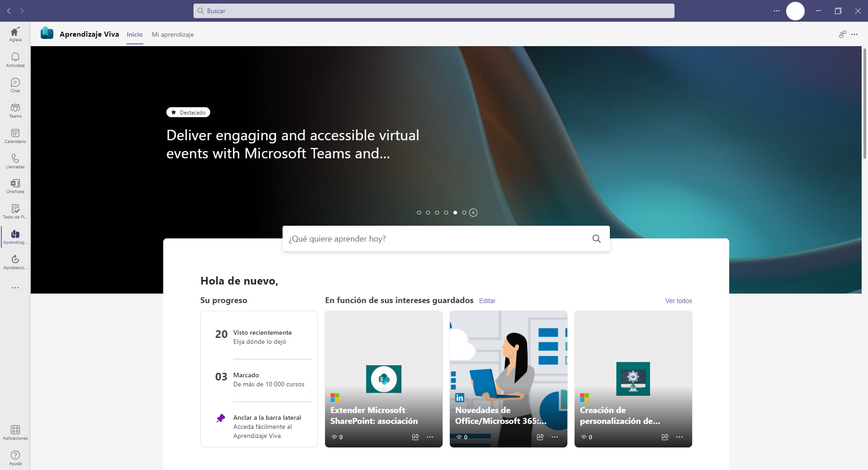Click the vertical page scrollbar
Image resolution: width=868 pixels, height=470 pixels.
pyautogui.click(x=865, y=103)
